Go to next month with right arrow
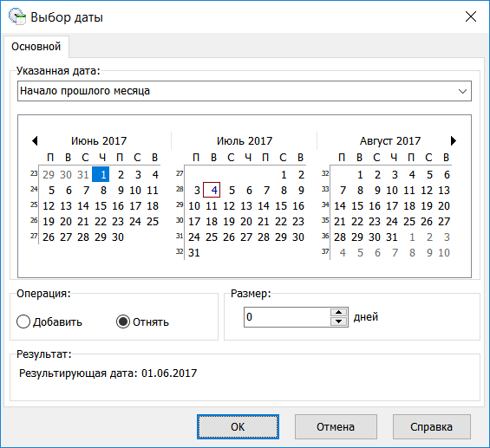Screen dimensions: 490x448 click(x=454, y=140)
